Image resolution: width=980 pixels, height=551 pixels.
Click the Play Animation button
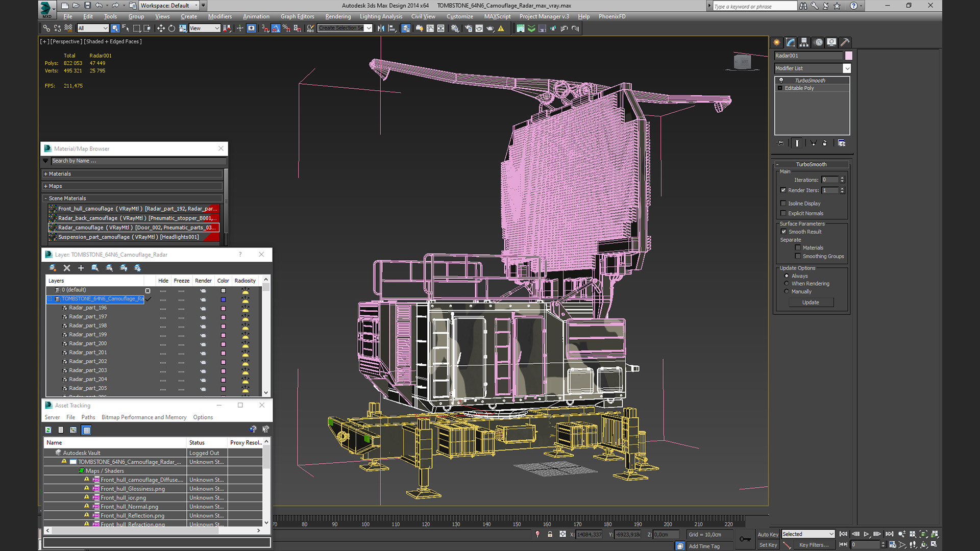coord(866,534)
